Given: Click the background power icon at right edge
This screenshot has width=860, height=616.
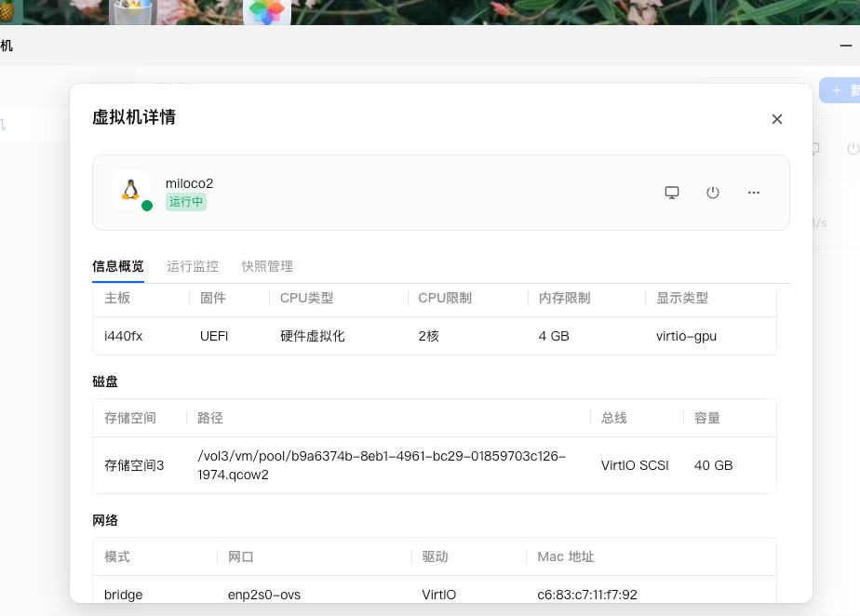Looking at the screenshot, I should pos(853,149).
